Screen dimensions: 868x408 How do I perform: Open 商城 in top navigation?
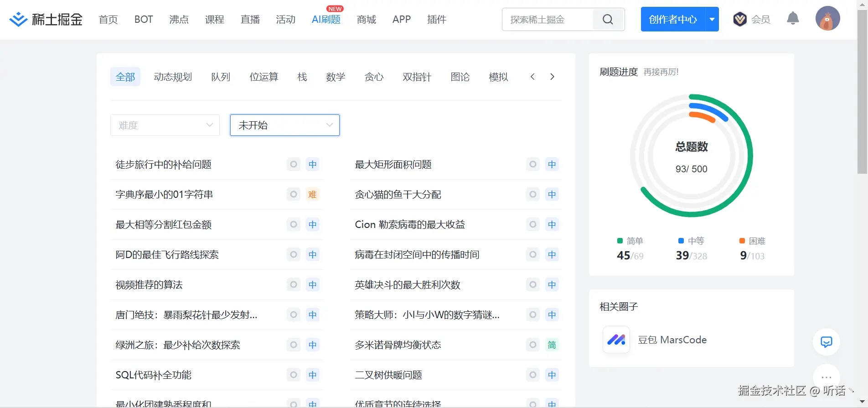click(367, 19)
